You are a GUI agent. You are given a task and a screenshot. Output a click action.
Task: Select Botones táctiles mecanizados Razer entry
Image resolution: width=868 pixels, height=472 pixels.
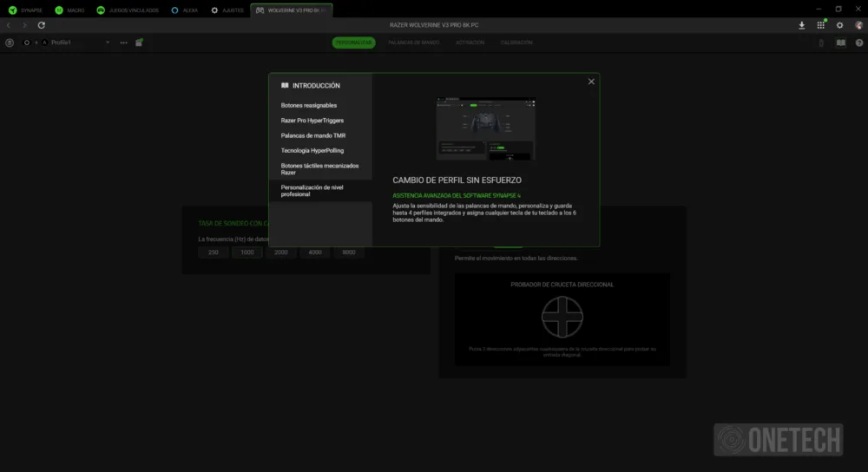coord(320,169)
